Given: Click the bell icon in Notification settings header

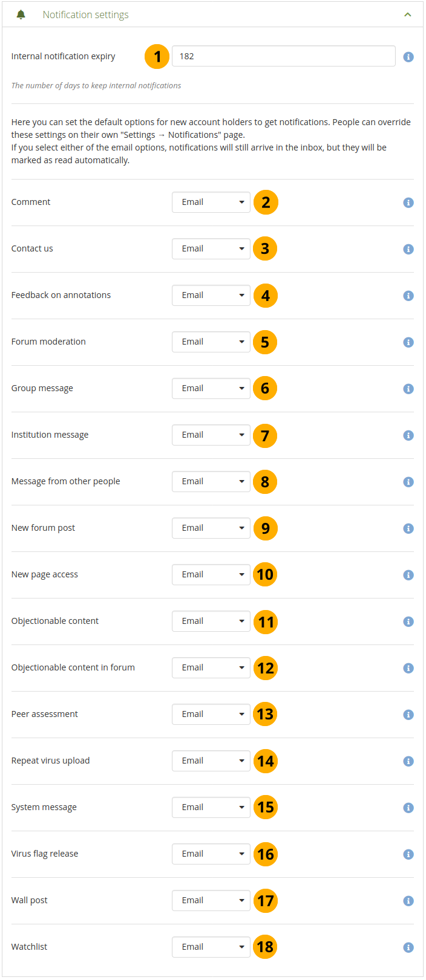Looking at the screenshot, I should (21, 15).
